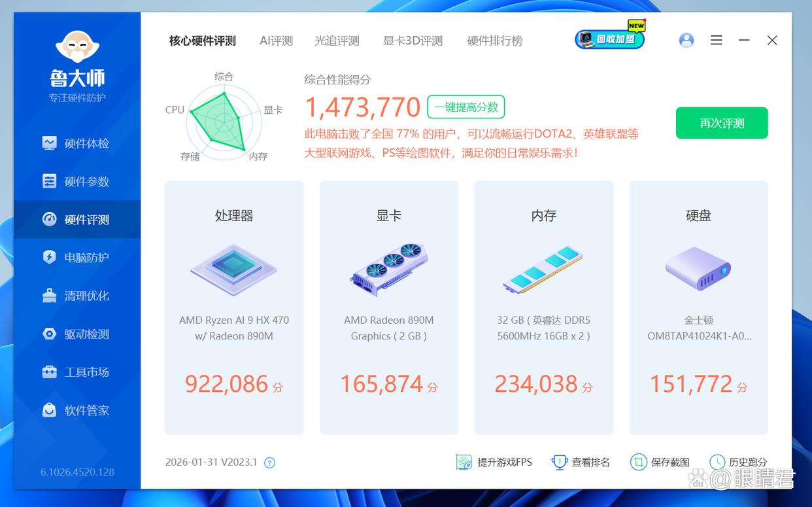The height and width of the screenshot is (507, 812).
Task: Click the disk score 151,772
Action: coord(691,383)
